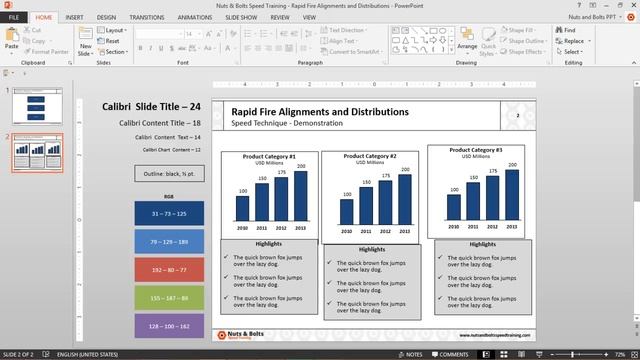Click the Copy command
Screen dimensions: 640x360
pos(34,41)
